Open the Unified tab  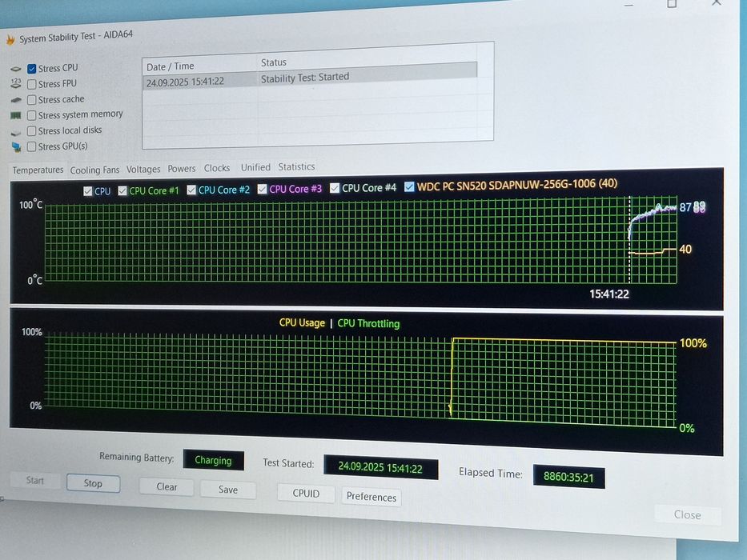tap(255, 167)
